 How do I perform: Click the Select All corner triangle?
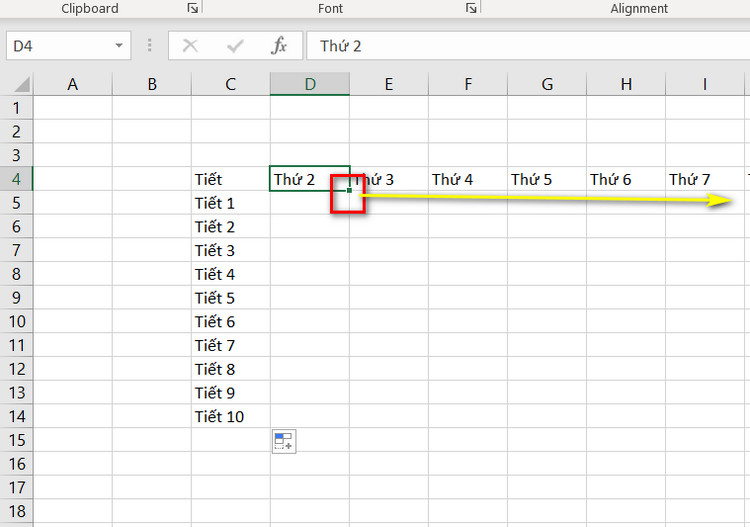[x=22, y=84]
